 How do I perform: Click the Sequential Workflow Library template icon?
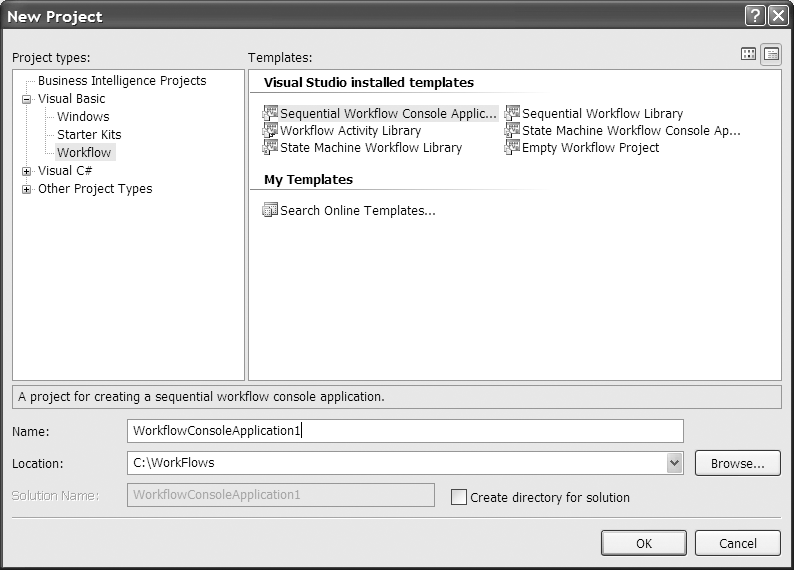click(x=512, y=113)
